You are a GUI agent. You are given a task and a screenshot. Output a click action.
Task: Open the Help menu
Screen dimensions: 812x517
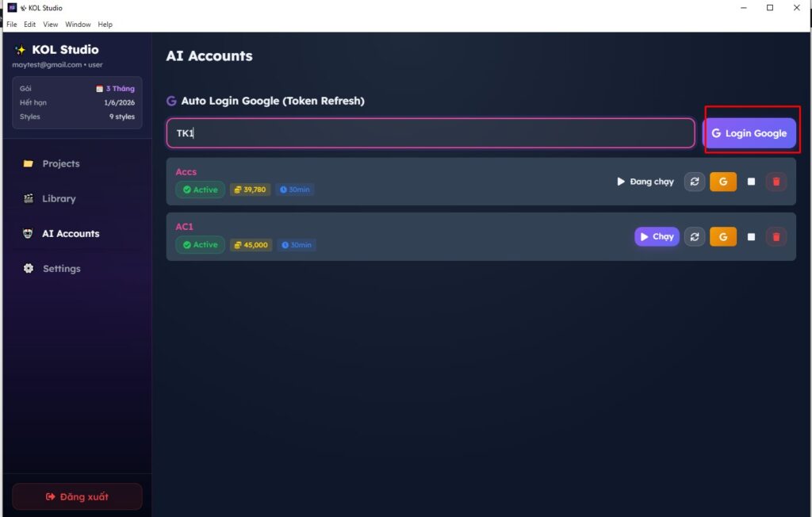[x=105, y=25]
